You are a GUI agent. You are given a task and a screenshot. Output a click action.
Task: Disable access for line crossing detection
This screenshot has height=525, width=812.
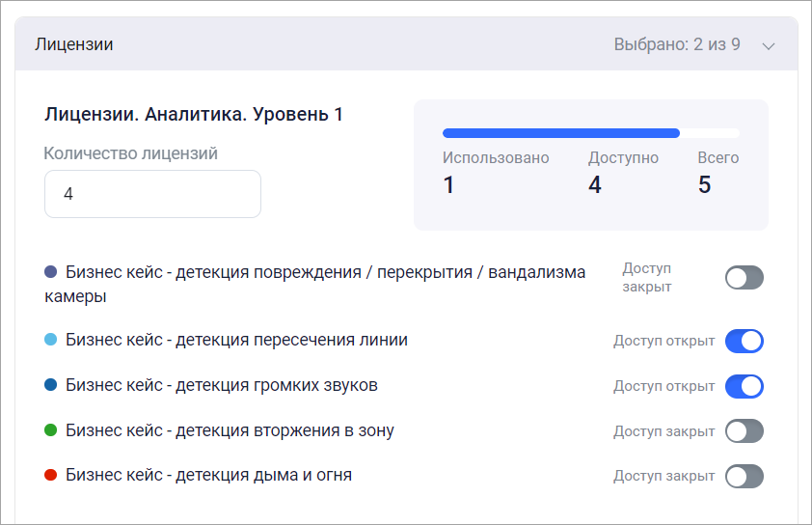[744, 341]
